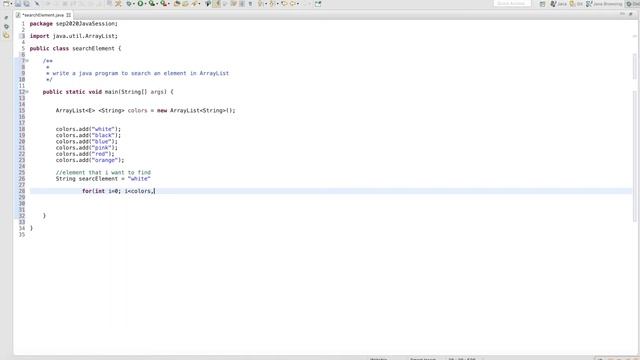Collapse the Javadoc comment at line 7
This screenshot has height=360, width=640.
pos(27,61)
